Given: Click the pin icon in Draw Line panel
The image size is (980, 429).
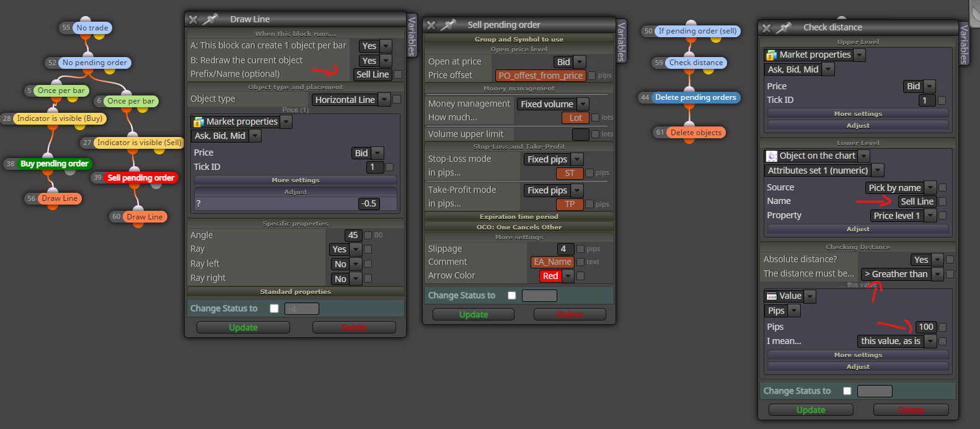Looking at the screenshot, I should (x=210, y=19).
